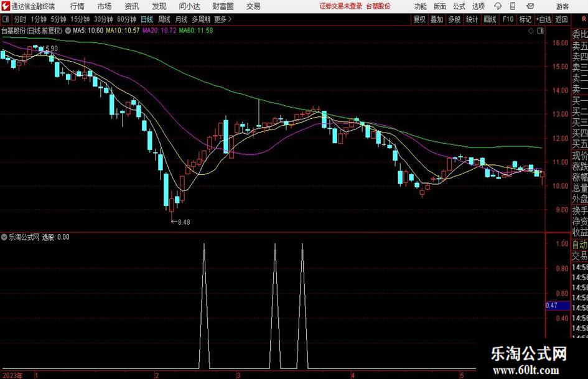Image resolution: width=588 pixels, height=379 pixels.
Task: Click the 统计 statistics button
Action: [x=472, y=19]
